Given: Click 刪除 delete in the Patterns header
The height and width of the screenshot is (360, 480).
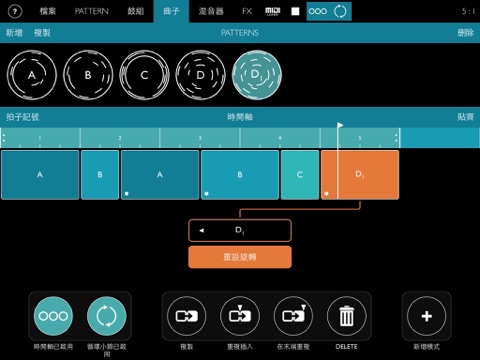Looking at the screenshot, I should [x=465, y=33].
